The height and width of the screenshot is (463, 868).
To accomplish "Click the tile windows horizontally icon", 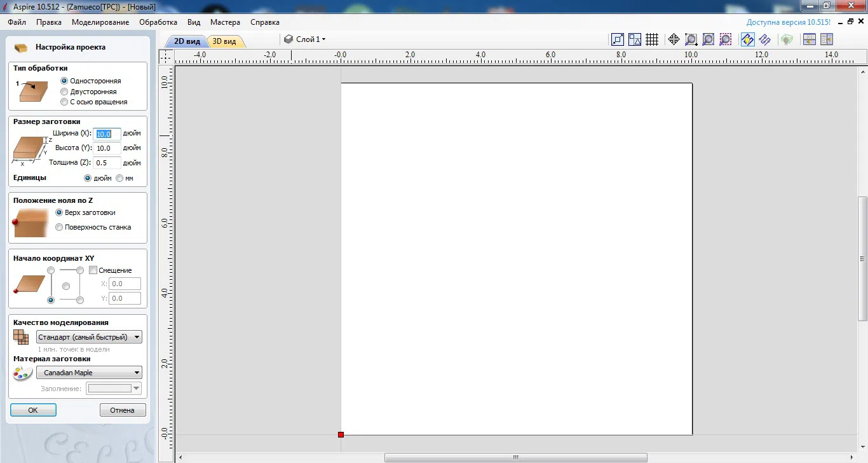I will [x=809, y=39].
